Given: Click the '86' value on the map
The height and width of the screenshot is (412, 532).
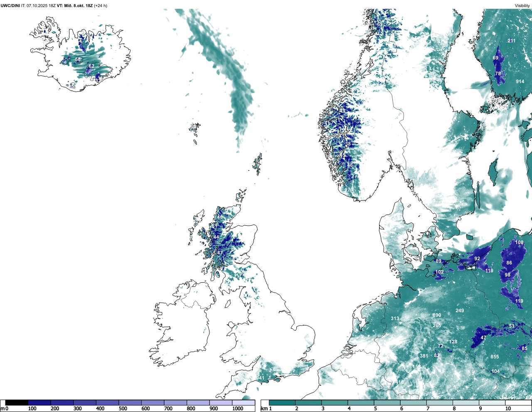Looking at the screenshot, I should pyautogui.click(x=509, y=263).
